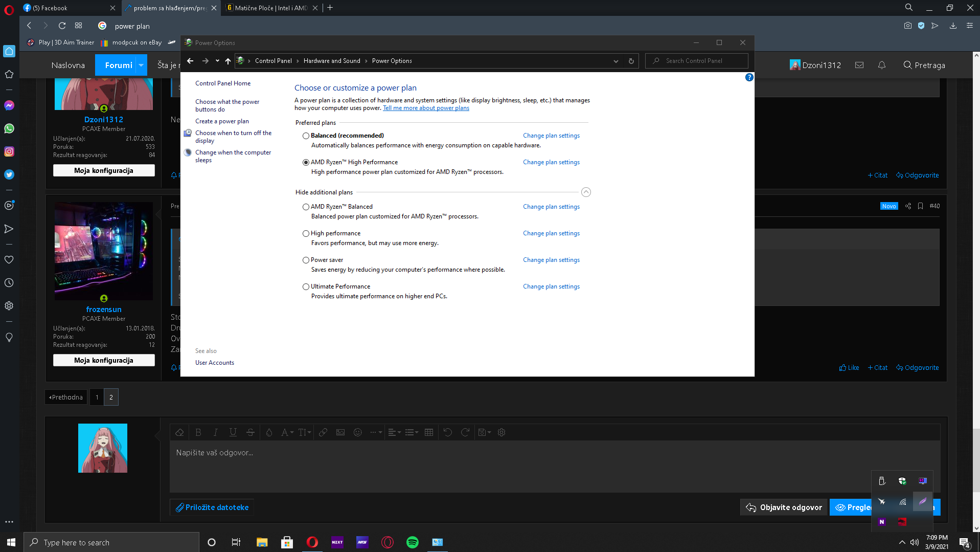This screenshot has width=980, height=552.
Task: Open forum inbox envelope icon
Action: [x=859, y=65]
